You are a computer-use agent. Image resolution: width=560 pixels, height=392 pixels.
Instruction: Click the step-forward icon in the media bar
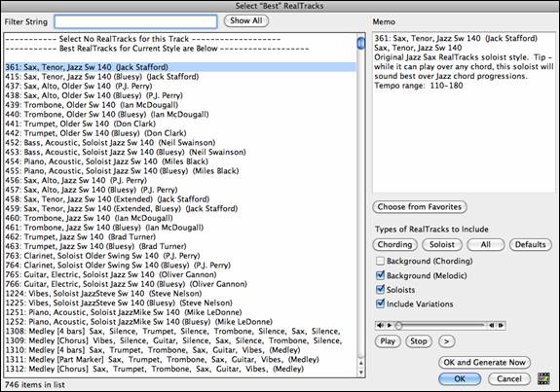(x=501, y=325)
